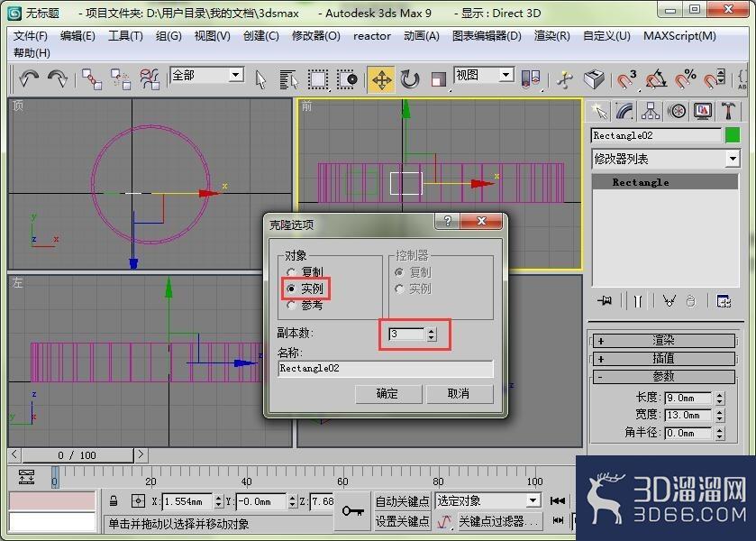This screenshot has height=541, width=756.
Task: Click the 长度 length spinner arrows
Action: coord(719,399)
